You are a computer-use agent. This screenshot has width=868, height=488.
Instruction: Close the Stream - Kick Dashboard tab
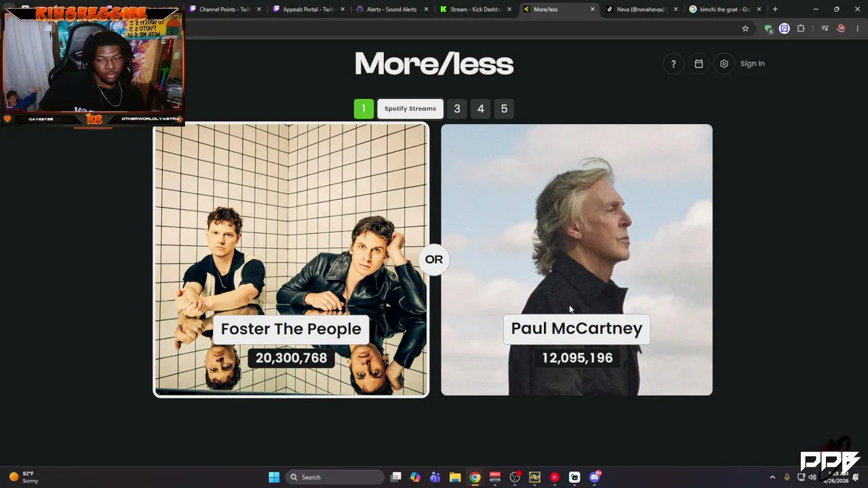(509, 9)
